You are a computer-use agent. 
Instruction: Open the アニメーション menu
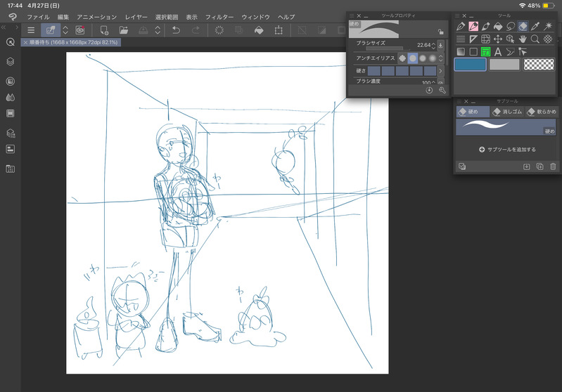click(x=97, y=17)
